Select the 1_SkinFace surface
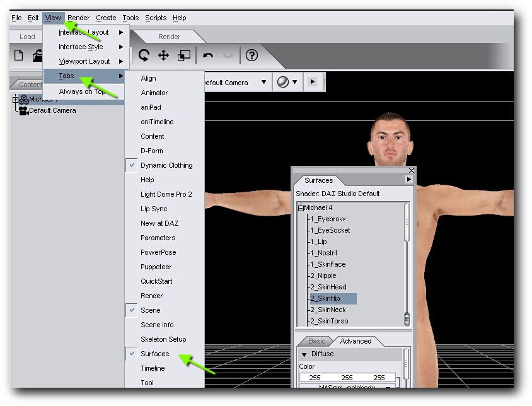 (328, 264)
